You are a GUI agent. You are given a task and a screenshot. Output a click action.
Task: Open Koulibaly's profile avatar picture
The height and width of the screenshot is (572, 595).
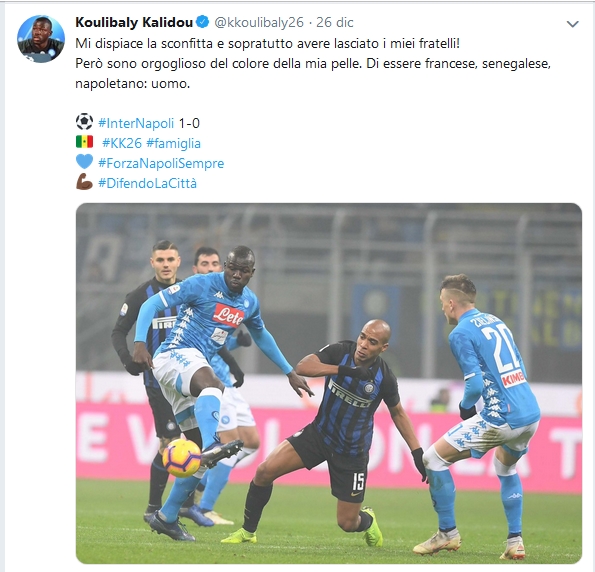tap(41, 39)
